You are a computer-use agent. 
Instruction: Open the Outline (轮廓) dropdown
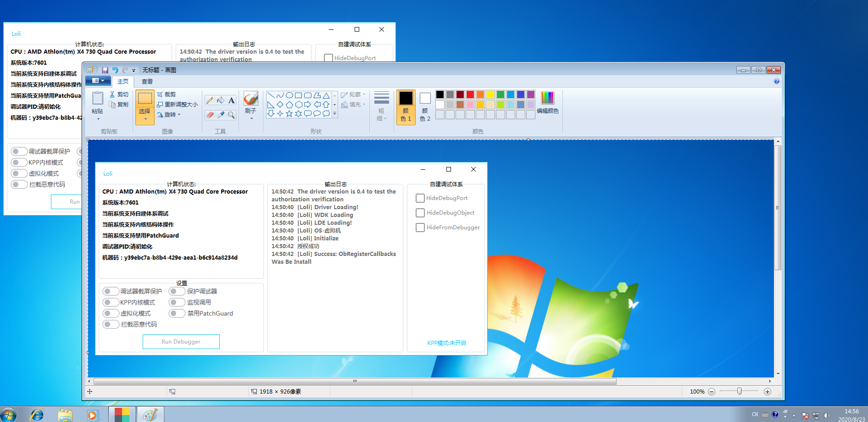(x=353, y=94)
